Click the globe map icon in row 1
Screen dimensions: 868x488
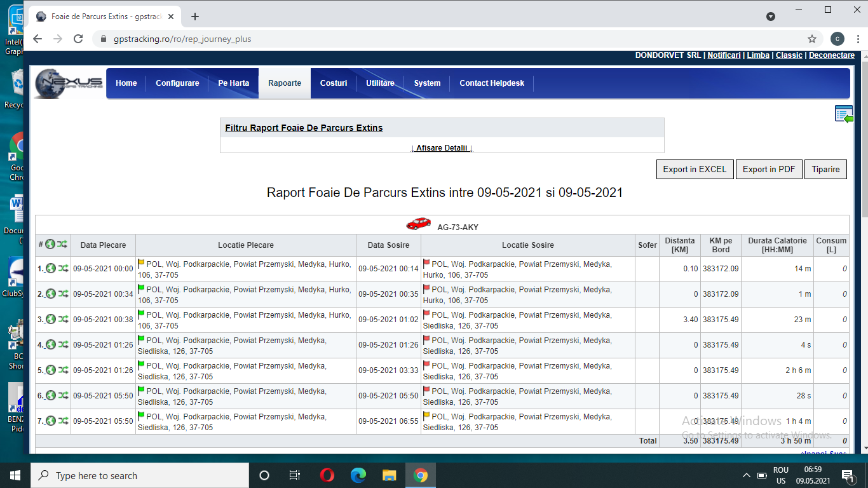point(51,269)
